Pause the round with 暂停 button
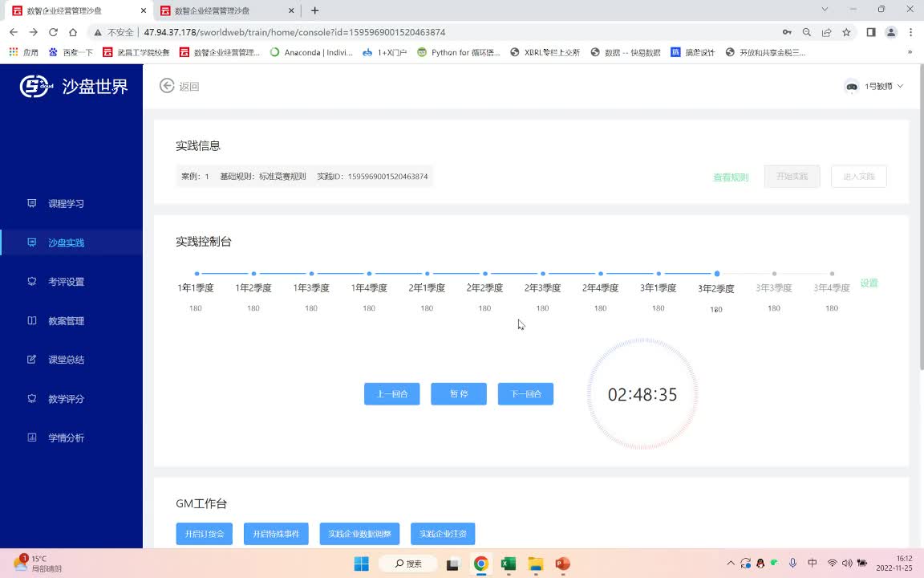The height and width of the screenshot is (578, 924). pos(459,394)
